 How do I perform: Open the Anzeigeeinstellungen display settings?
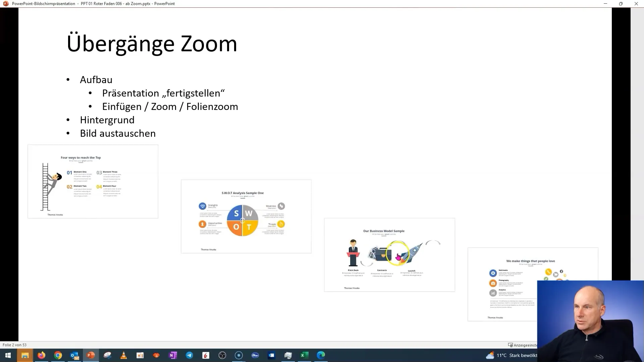tap(523, 345)
